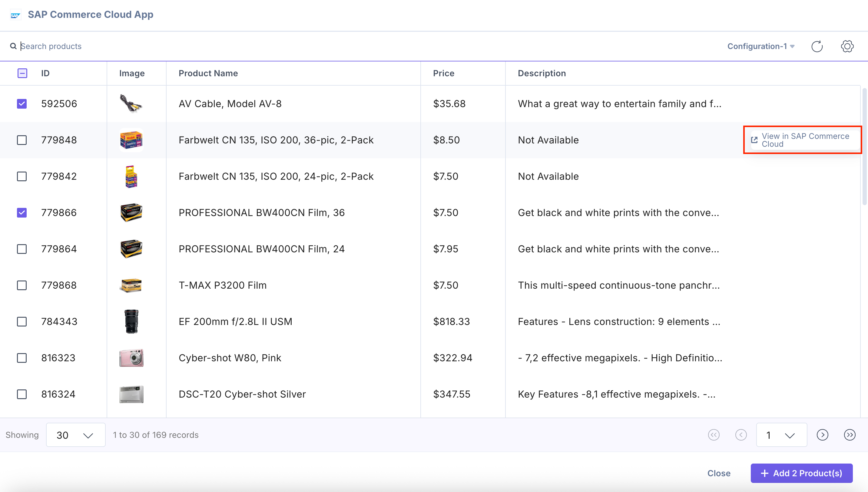
Task: Click Add 2 Product(s) button
Action: (801, 473)
